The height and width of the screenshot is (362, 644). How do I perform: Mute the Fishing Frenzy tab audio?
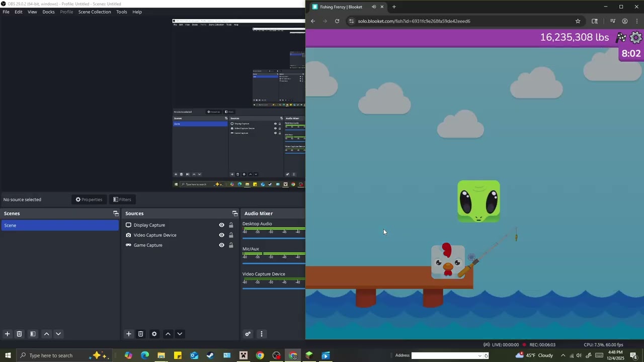click(373, 7)
